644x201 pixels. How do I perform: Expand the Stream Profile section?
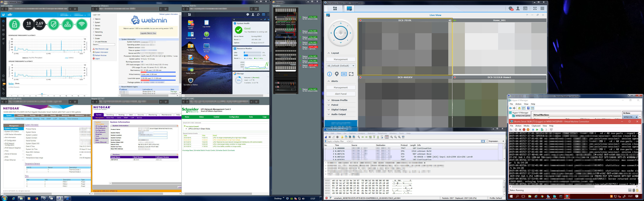pos(339,100)
